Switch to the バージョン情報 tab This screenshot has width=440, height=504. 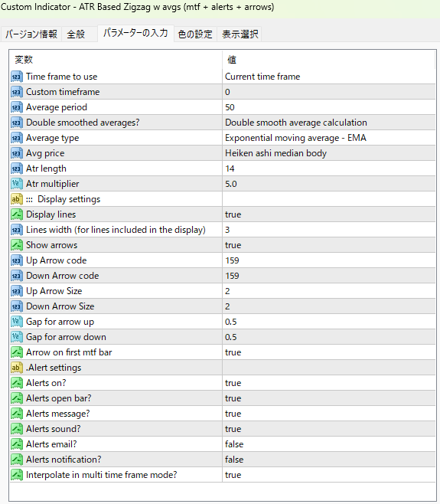click(31, 34)
